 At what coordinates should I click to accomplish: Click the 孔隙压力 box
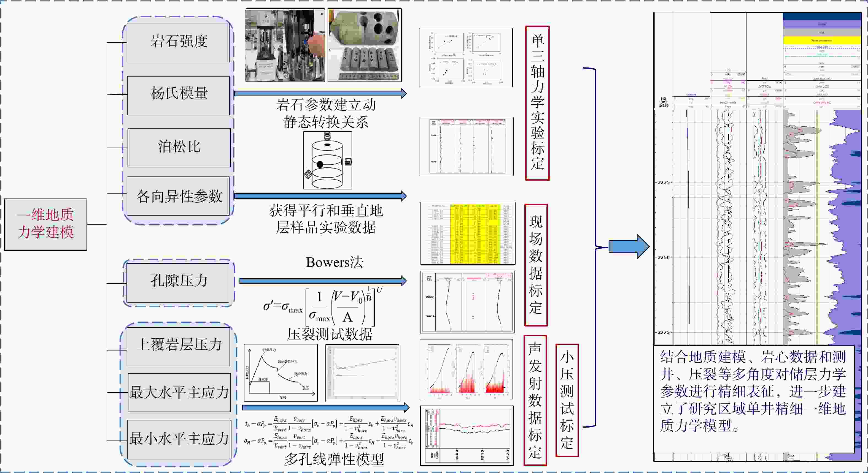pyautogui.click(x=178, y=282)
